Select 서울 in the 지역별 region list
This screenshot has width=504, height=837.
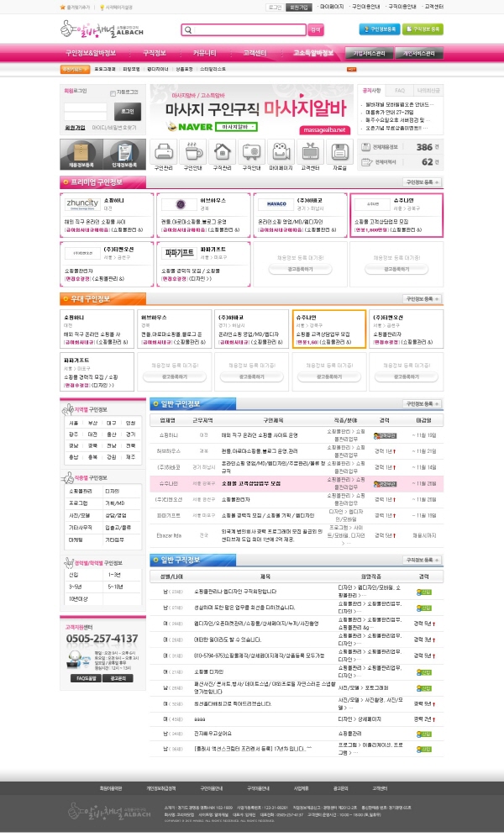coord(74,423)
